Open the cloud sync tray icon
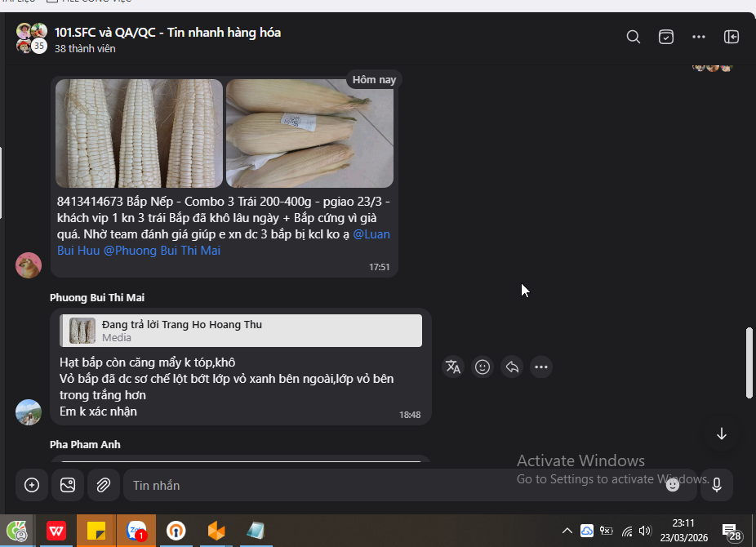 (x=586, y=531)
